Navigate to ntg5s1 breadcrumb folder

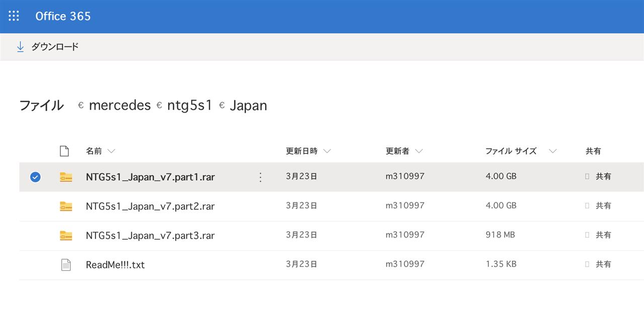(190, 105)
